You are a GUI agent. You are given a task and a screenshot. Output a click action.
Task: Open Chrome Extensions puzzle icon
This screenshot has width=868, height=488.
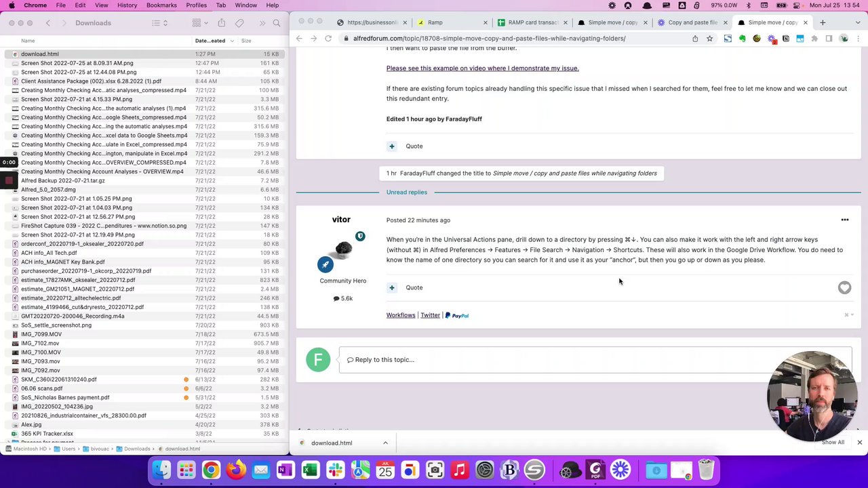pos(814,39)
